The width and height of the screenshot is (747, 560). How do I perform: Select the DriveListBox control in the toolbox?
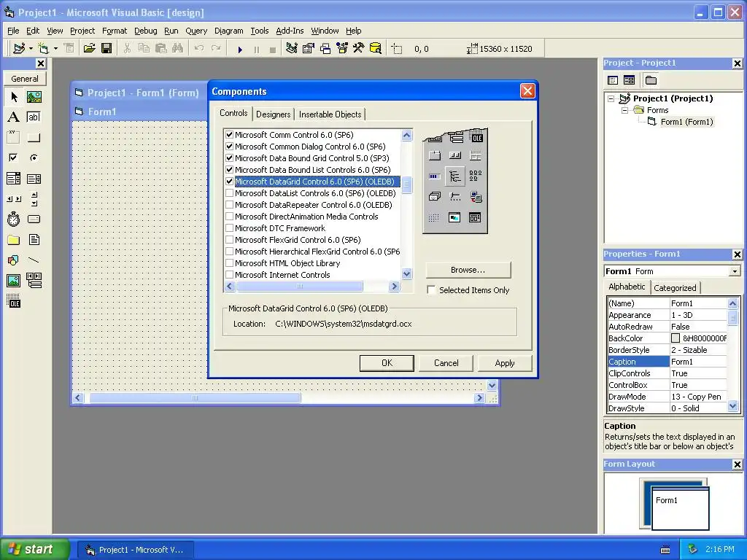34,219
